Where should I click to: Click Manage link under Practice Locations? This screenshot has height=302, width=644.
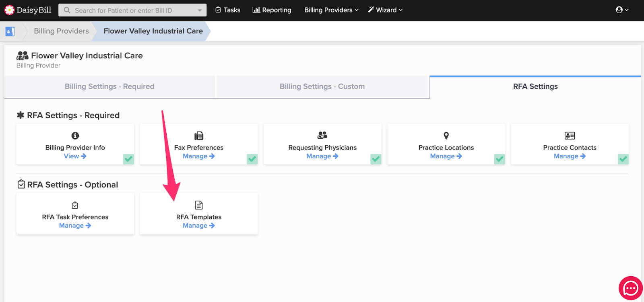click(x=446, y=156)
